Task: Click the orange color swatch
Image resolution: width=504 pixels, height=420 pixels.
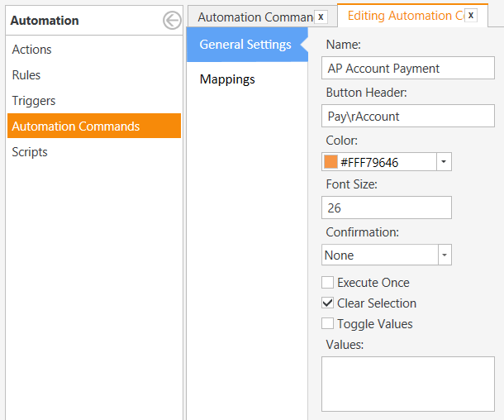Action: tap(331, 162)
